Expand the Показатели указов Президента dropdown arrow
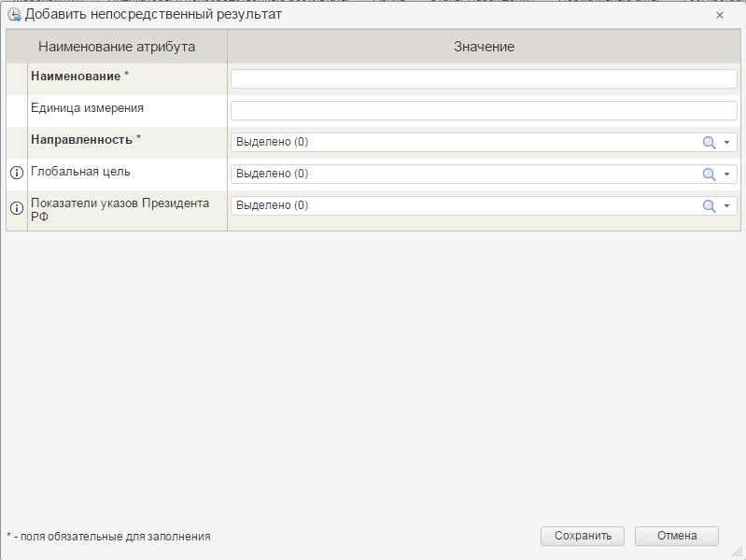 [x=726, y=205]
